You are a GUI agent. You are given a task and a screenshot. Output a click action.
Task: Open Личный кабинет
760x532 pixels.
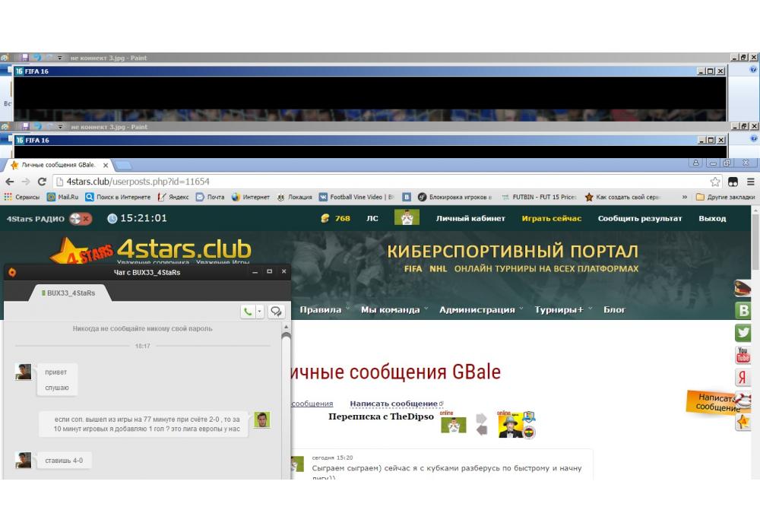click(470, 219)
